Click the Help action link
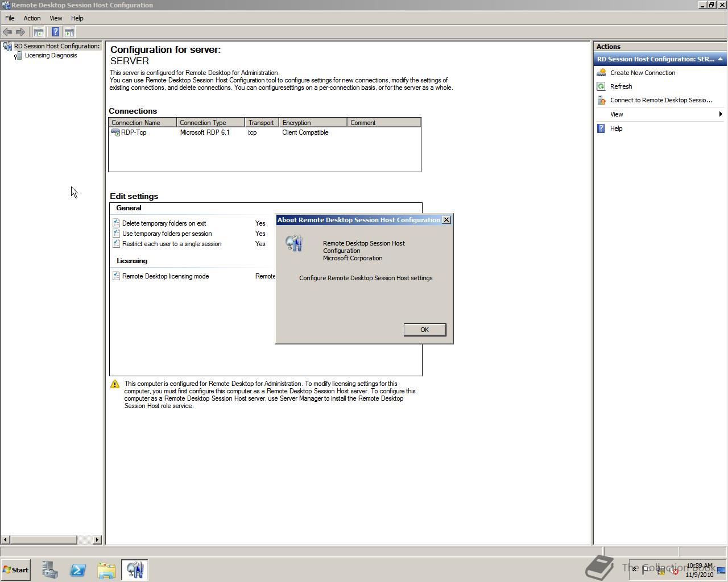Viewport: 728px width, 582px height. pyautogui.click(x=616, y=128)
